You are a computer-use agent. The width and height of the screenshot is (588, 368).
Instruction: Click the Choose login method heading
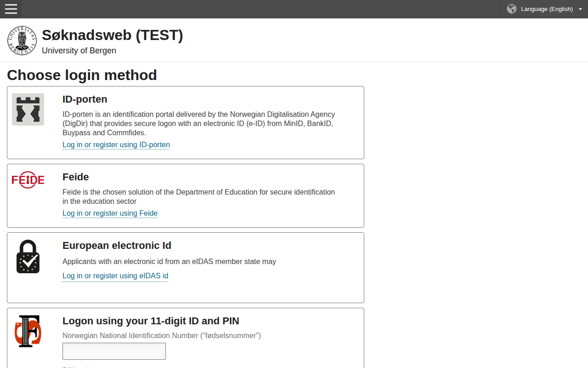(x=82, y=75)
